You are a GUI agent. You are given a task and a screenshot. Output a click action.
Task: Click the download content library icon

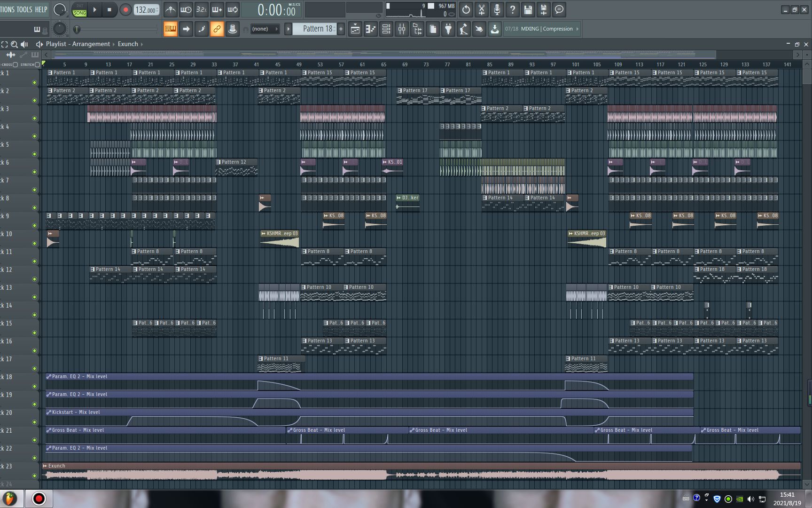[x=495, y=29]
